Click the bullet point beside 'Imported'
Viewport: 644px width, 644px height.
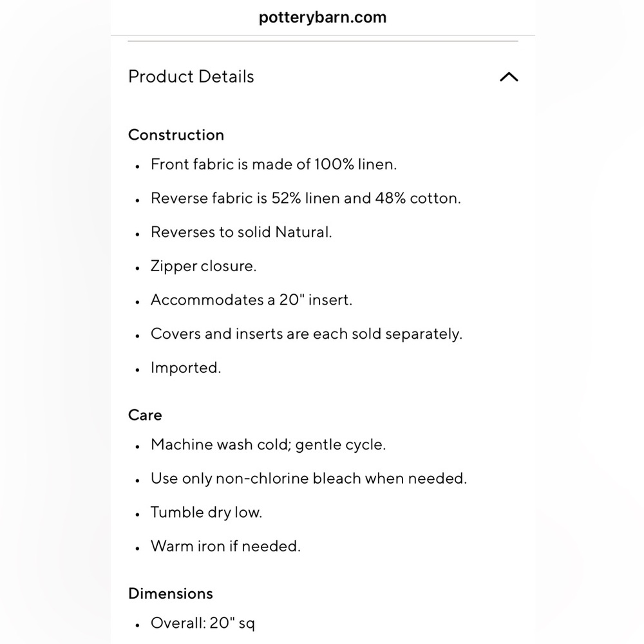click(138, 370)
